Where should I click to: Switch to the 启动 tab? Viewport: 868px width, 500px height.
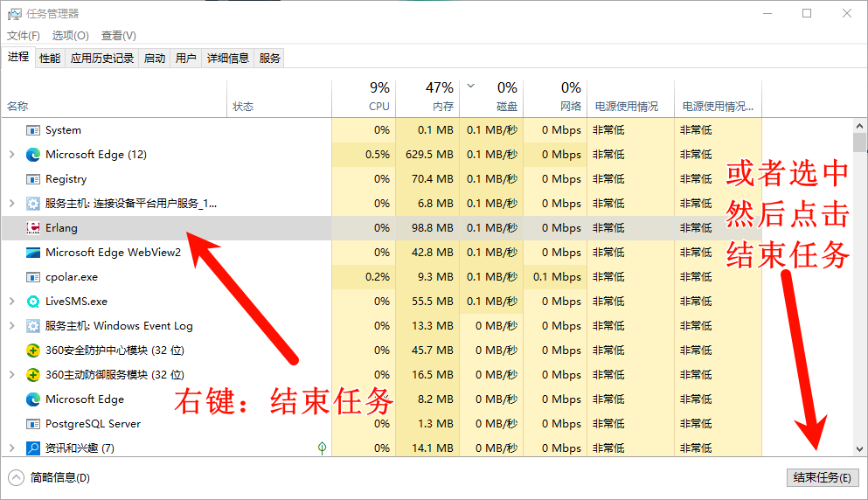155,59
